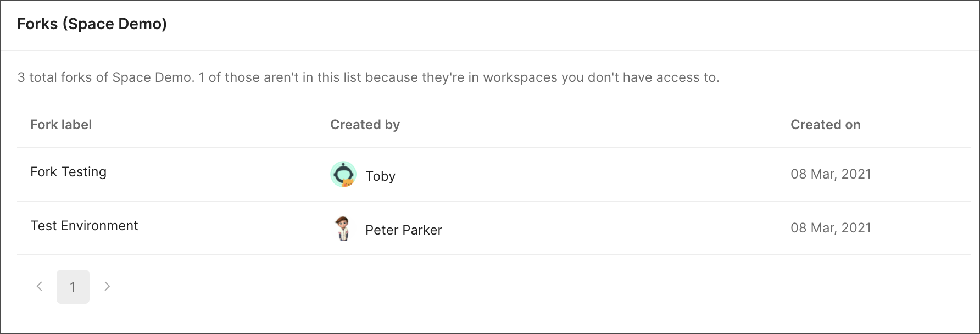
Task: Click the Created on column header
Action: (x=825, y=125)
